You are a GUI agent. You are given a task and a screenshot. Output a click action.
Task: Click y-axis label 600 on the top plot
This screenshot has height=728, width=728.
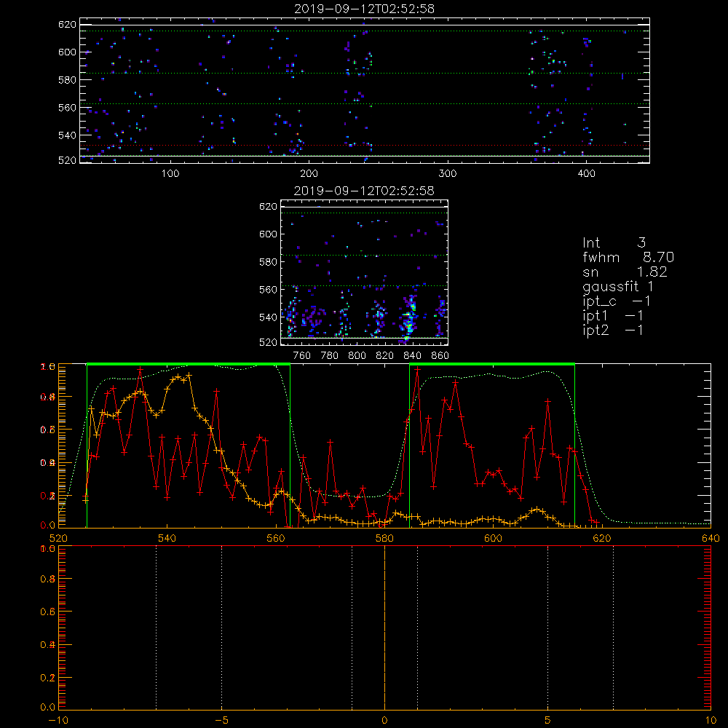pos(67,52)
